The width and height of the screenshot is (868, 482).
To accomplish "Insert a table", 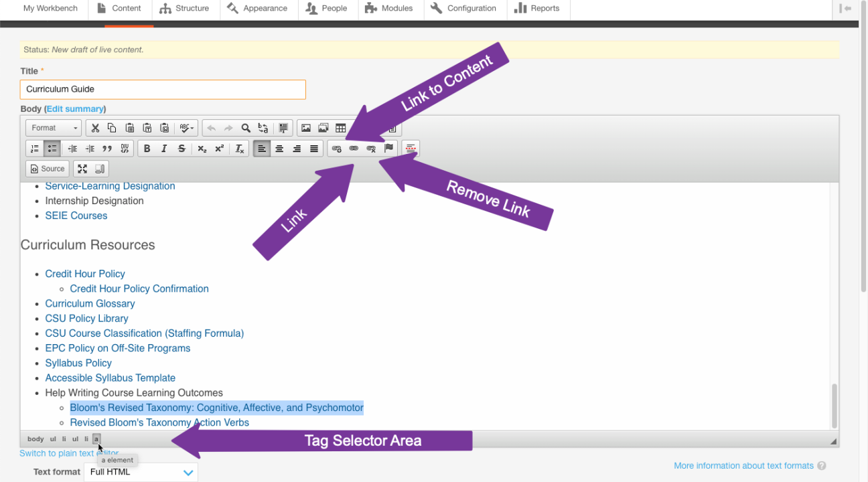I will point(341,128).
